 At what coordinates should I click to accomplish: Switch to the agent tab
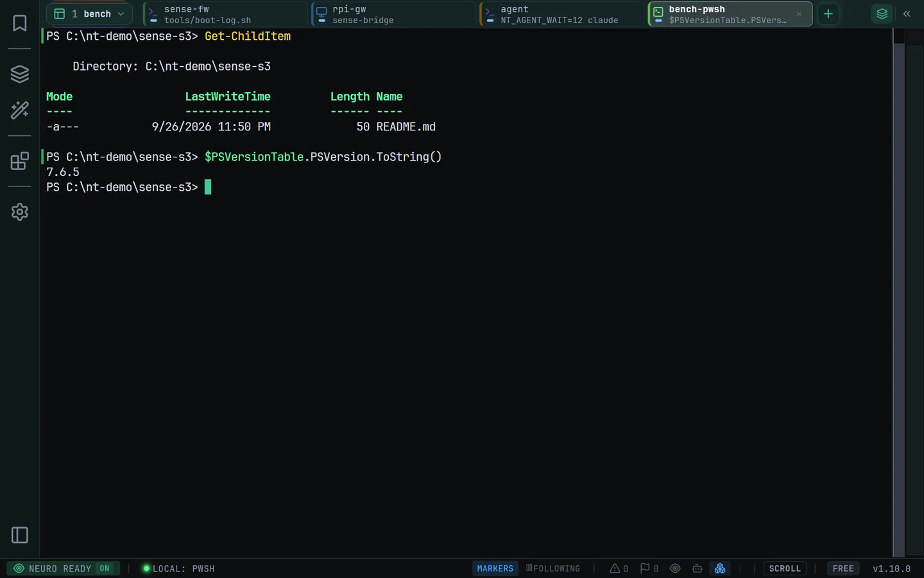pyautogui.click(x=562, y=14)
